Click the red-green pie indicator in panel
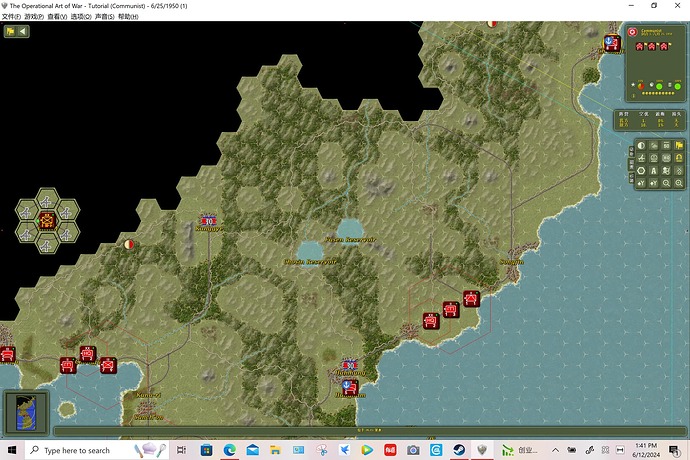Image resolution: width=690 pixels, height=460 pixels. click(641, 86)
